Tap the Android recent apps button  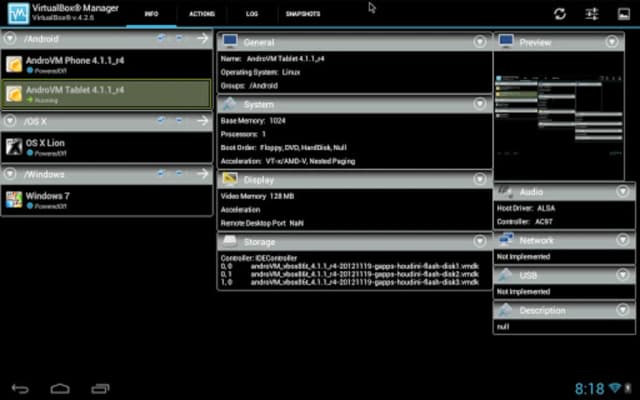tap(100, 389)
